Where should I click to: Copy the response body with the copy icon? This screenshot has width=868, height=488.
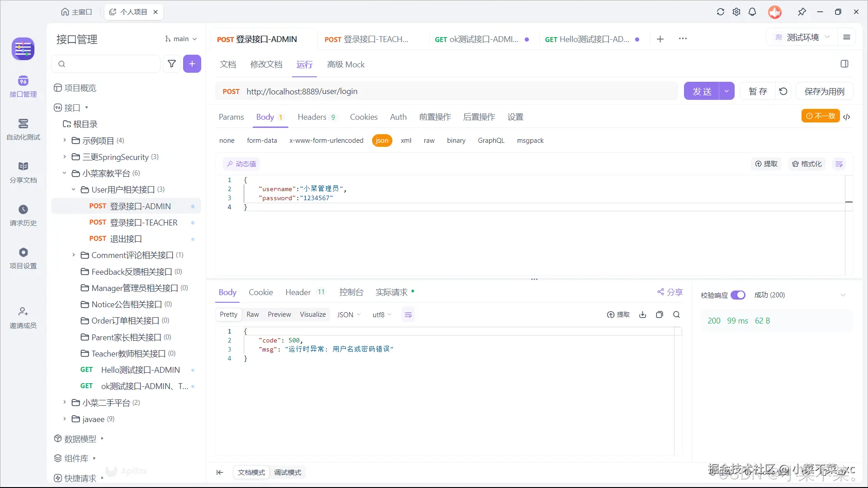point(660,314)
